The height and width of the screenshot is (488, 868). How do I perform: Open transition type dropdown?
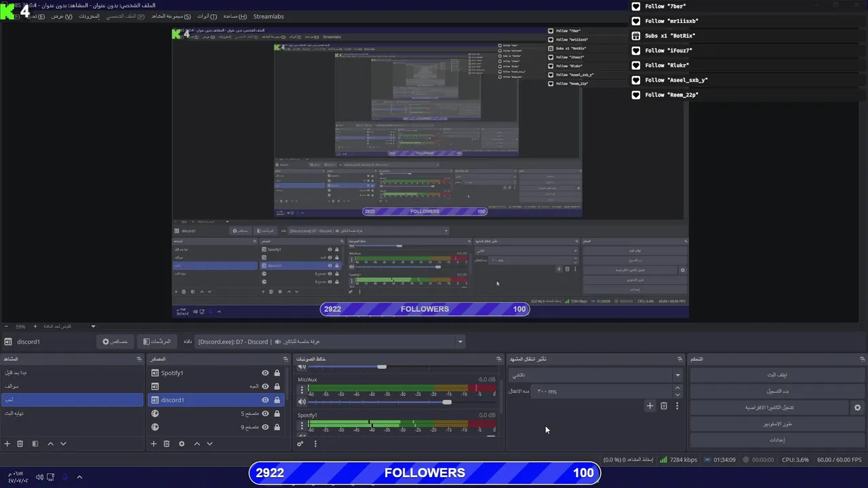[x=595, y=375]
